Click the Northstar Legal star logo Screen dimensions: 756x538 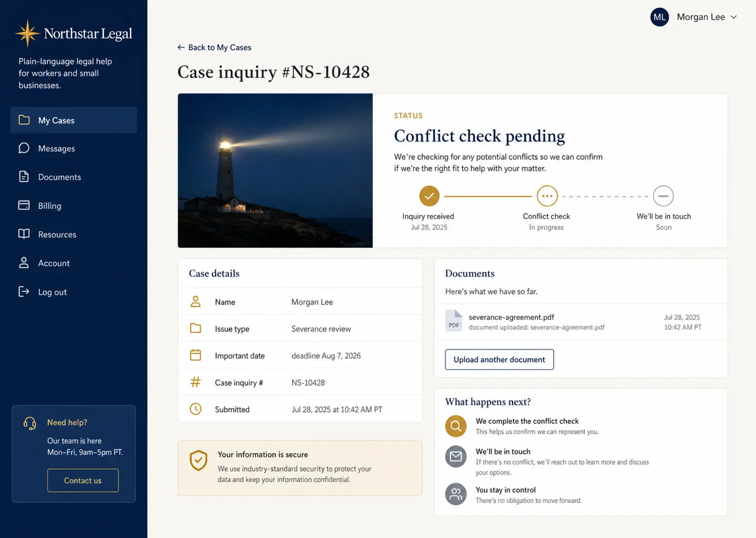(27, 33)
